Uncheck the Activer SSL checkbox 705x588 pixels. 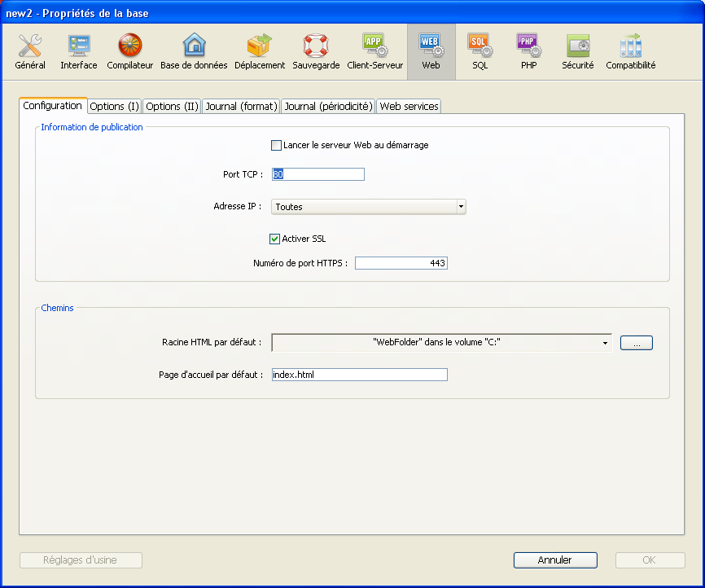coord(275,239)
